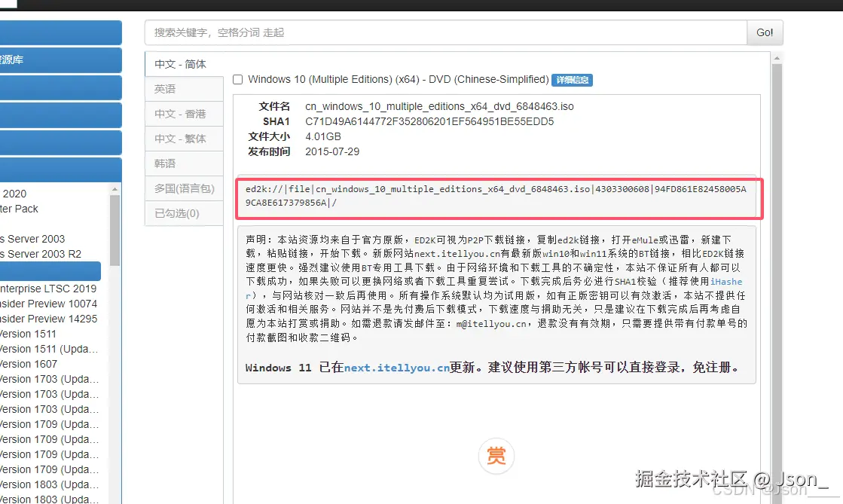Select the Server 2003 sidebar item
The height and width of the screenshot is (504, 843).
33,239
